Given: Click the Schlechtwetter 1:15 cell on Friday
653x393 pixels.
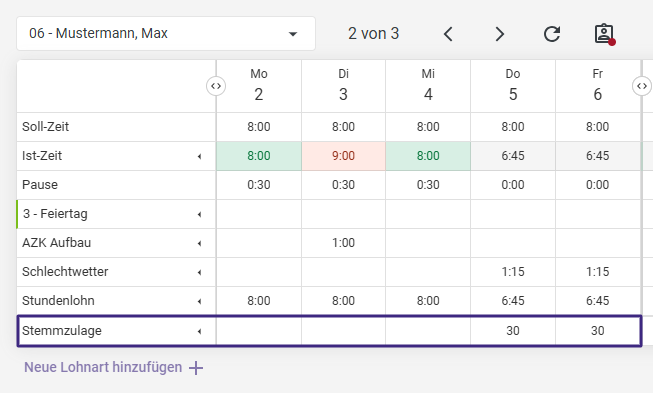Looking at the screenshot, I should (x=598, y=271).
